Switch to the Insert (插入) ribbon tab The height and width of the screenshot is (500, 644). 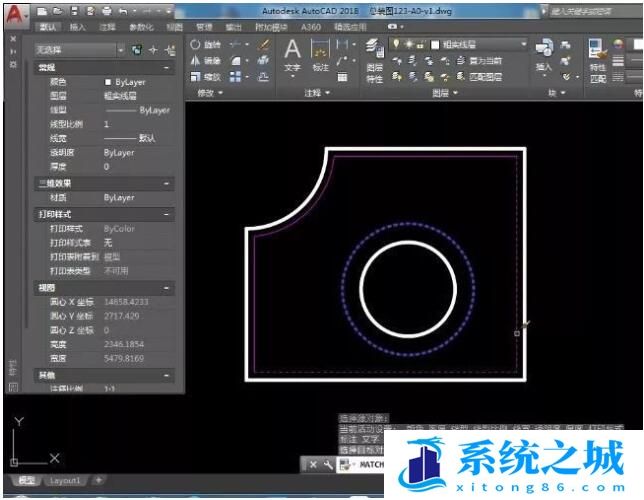click(x=78, y=28)
